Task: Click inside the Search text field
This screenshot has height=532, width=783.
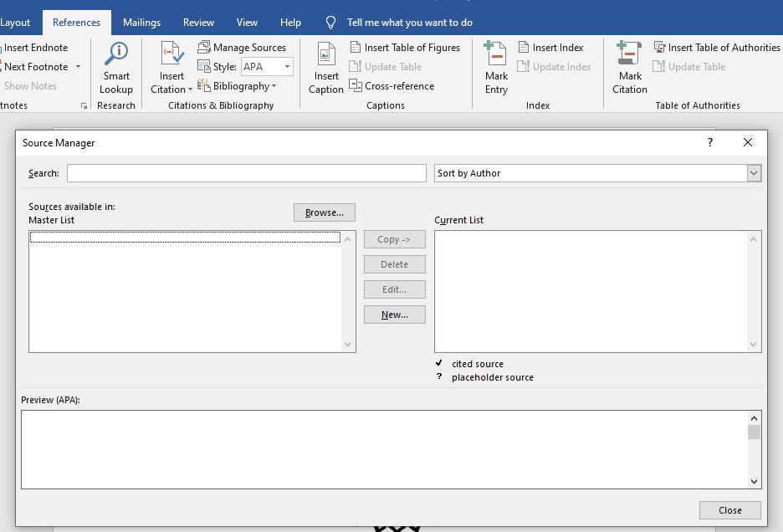Action: click(x=246, y=173)
